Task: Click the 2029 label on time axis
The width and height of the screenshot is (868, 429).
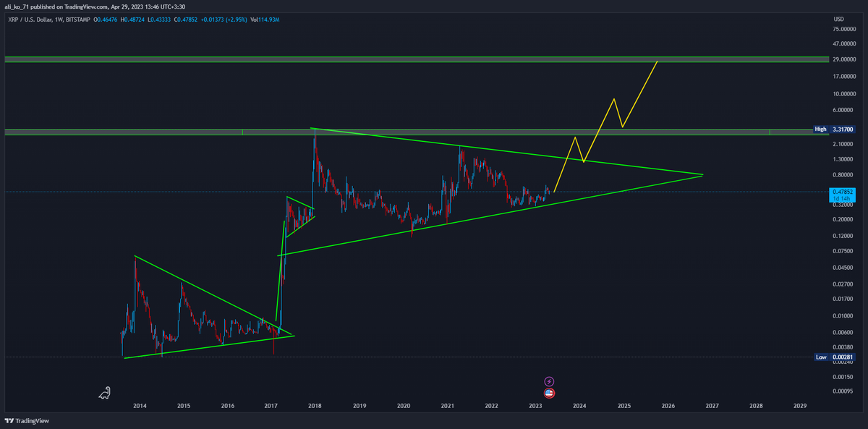Action: [x=800, y=407]
